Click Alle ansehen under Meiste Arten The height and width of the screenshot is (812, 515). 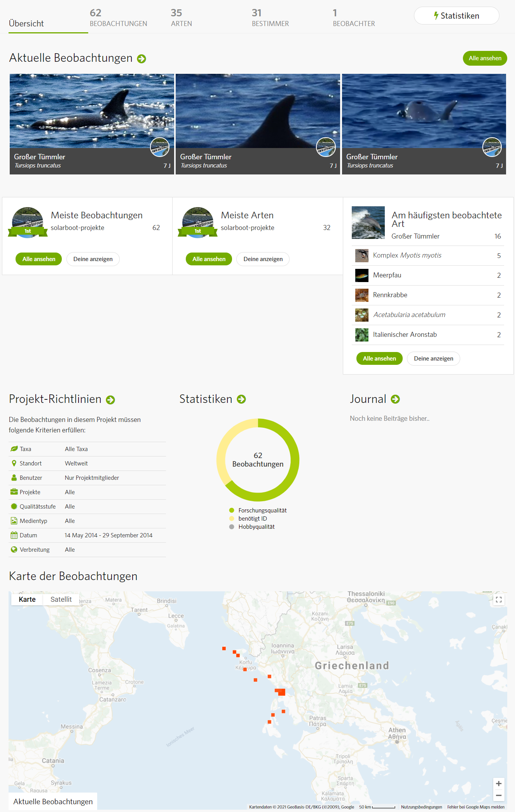[x=209, y=259]
